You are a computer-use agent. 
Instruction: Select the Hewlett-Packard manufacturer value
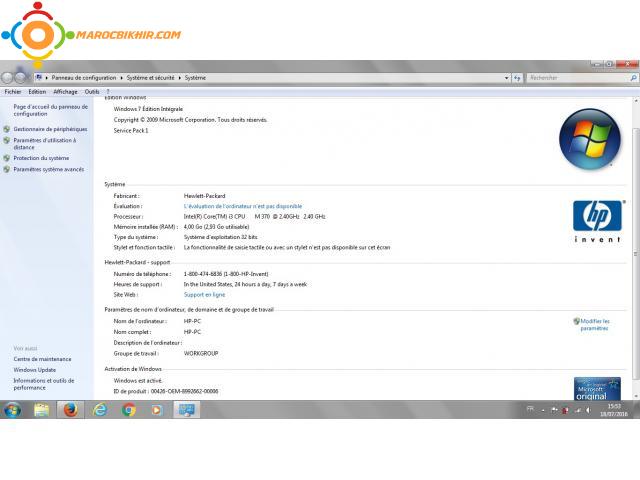click(x=204, y=196)
